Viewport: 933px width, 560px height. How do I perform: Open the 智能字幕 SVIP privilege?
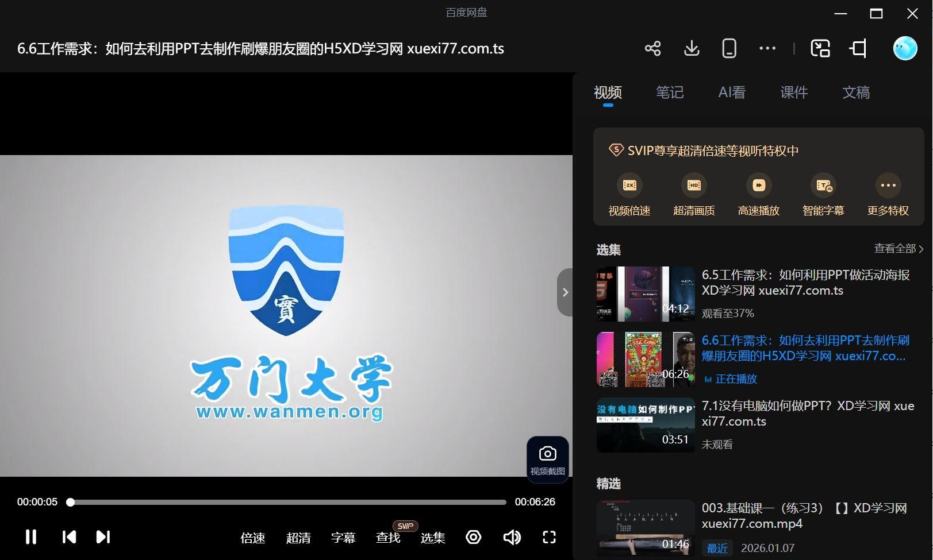pyautogui.click(x=823, y=194)
